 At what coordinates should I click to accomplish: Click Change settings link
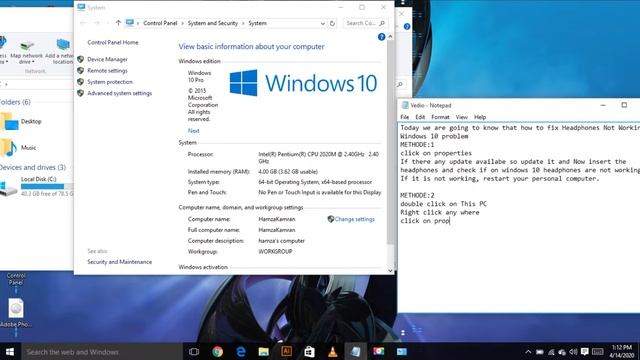(x=355, y=219)
